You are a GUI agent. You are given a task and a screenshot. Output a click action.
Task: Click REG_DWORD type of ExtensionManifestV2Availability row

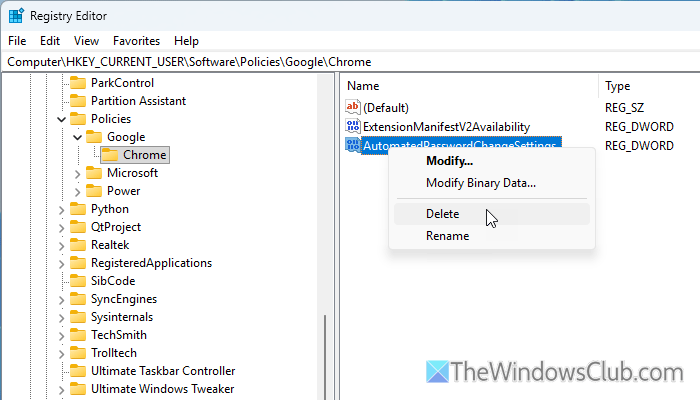coord(639,127)
